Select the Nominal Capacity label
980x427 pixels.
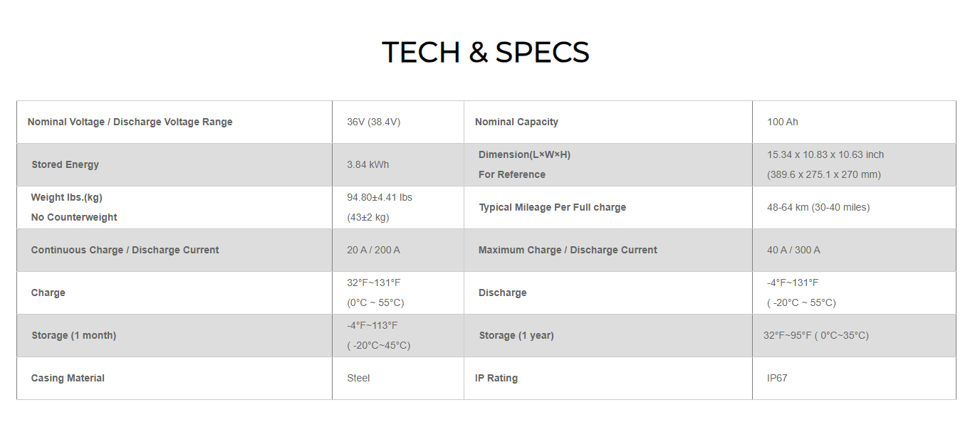(x=516, y=122)
